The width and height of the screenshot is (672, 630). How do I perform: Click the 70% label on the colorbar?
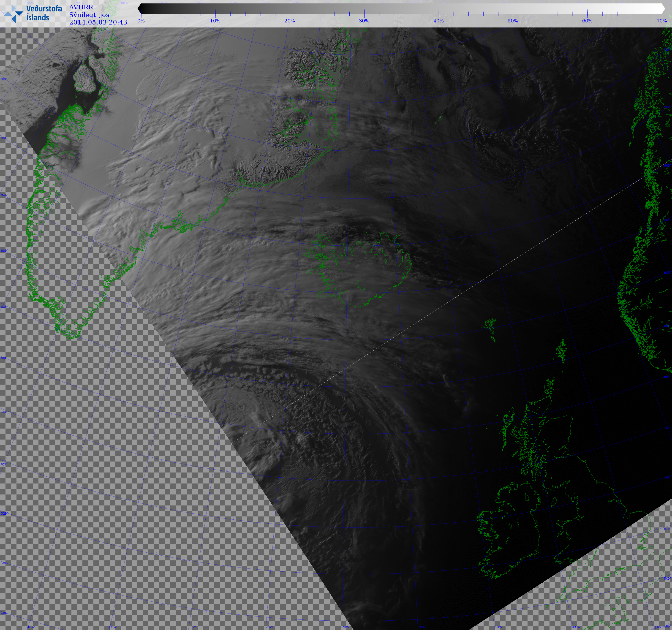[661, 21]
